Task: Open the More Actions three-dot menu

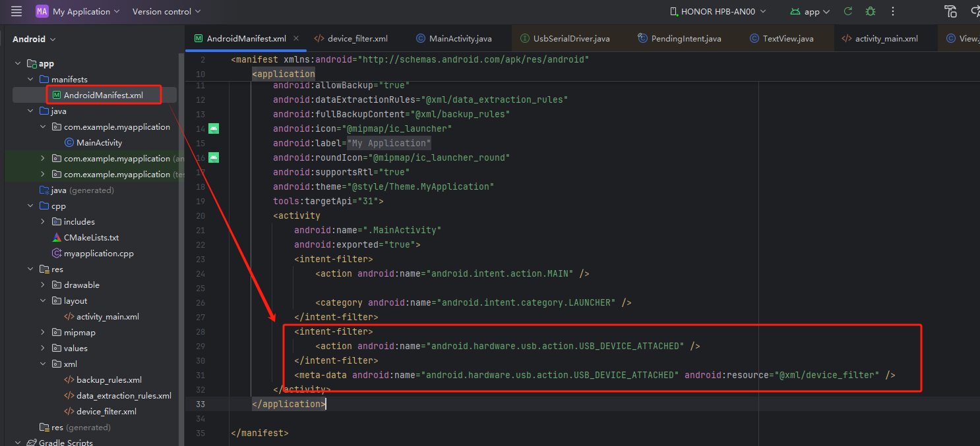Action: pyautogui.click(x=893, y=11)
